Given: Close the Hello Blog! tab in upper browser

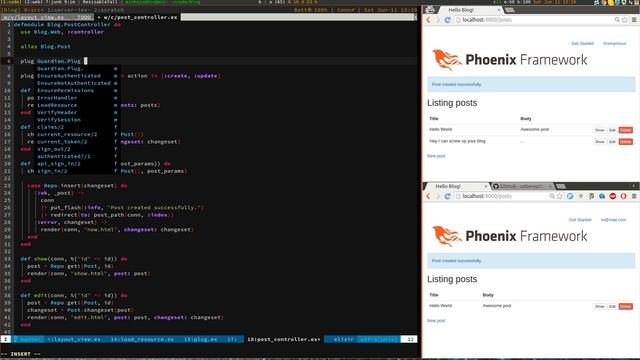Looking at the screenshot, I should (498, 10).
